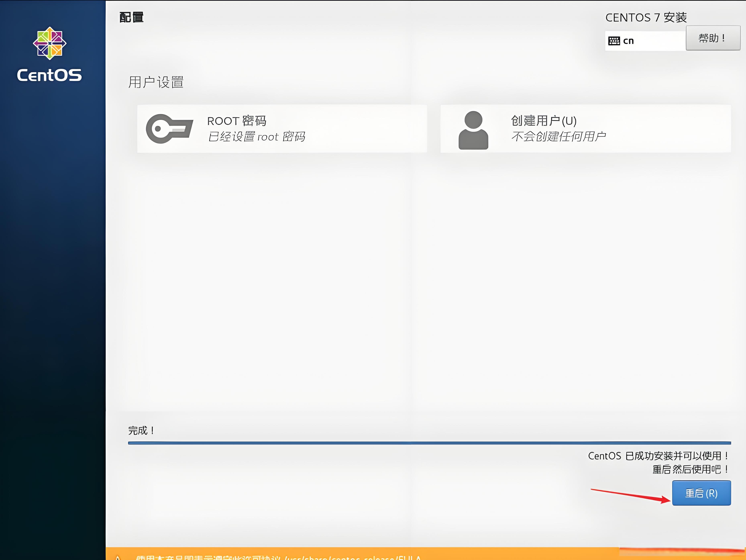Click the 用户设置 section heading
This screenshot has width=746, height=560.
pyautogui.click(x=155, y=82)
